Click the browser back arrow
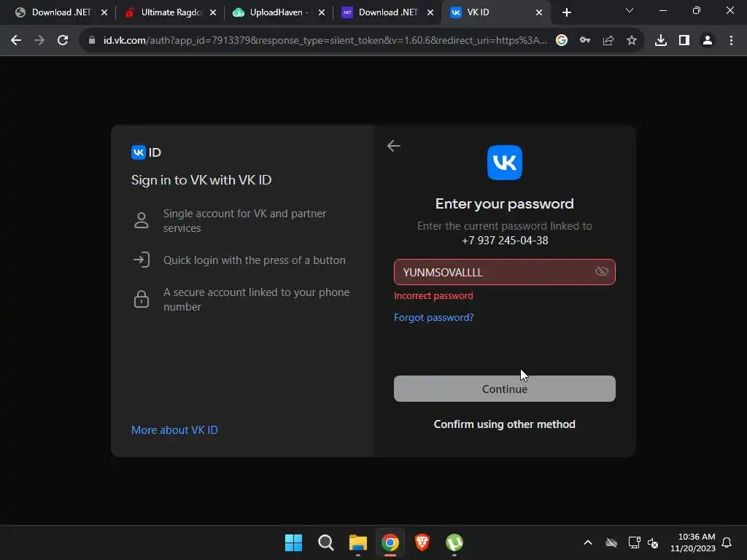747x560 pixels. pos(16,41)
